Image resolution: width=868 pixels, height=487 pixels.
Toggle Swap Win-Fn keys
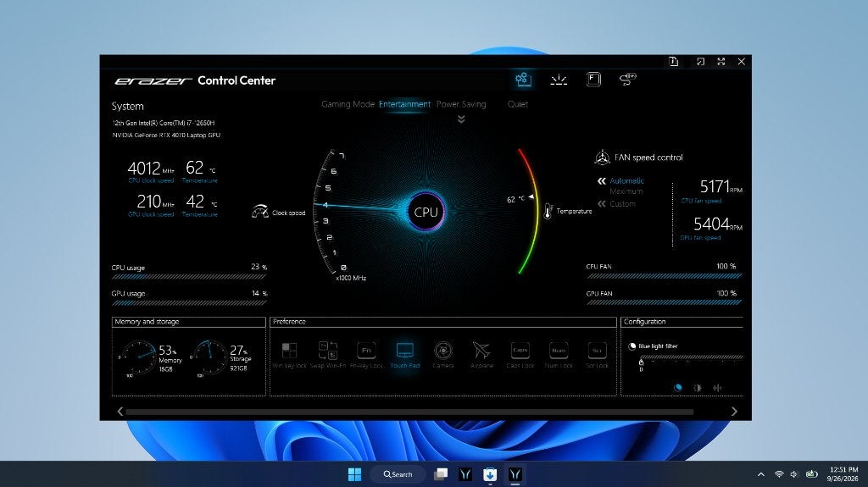coord(328,355)
